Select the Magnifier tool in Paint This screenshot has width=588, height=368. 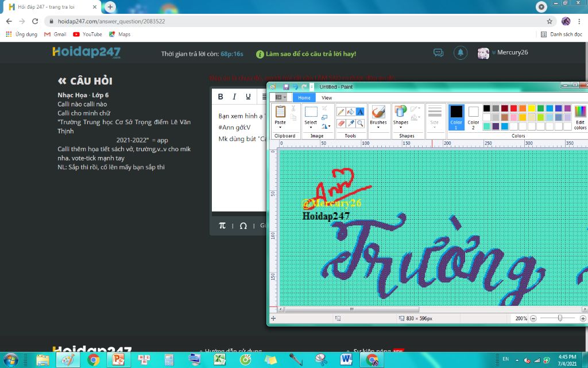tap(360, 123)
